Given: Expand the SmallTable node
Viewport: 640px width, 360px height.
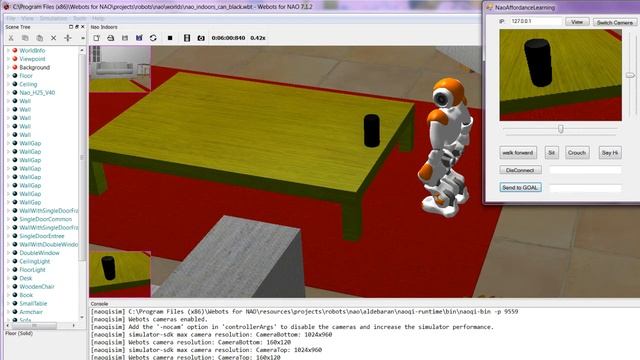Looking at the screenshot, I should click(x=8, y=303).
